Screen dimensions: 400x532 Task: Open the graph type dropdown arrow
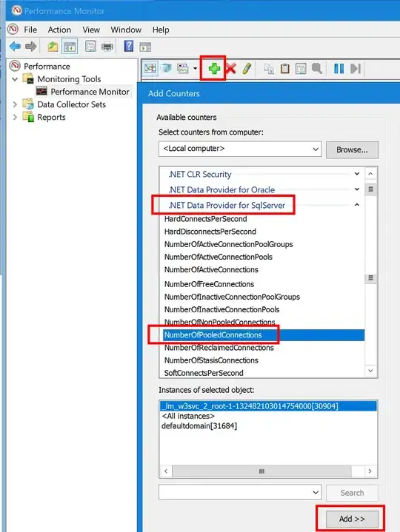tap(196, 69)
